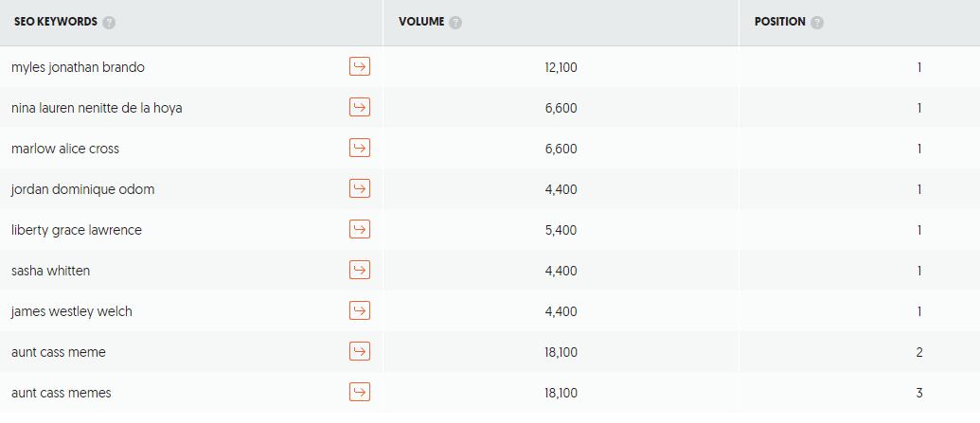Image resolution: width=980 pixels, height=423 pixels.
Task: Click the sasha whitten arrow icon
Action: [360, 270]
